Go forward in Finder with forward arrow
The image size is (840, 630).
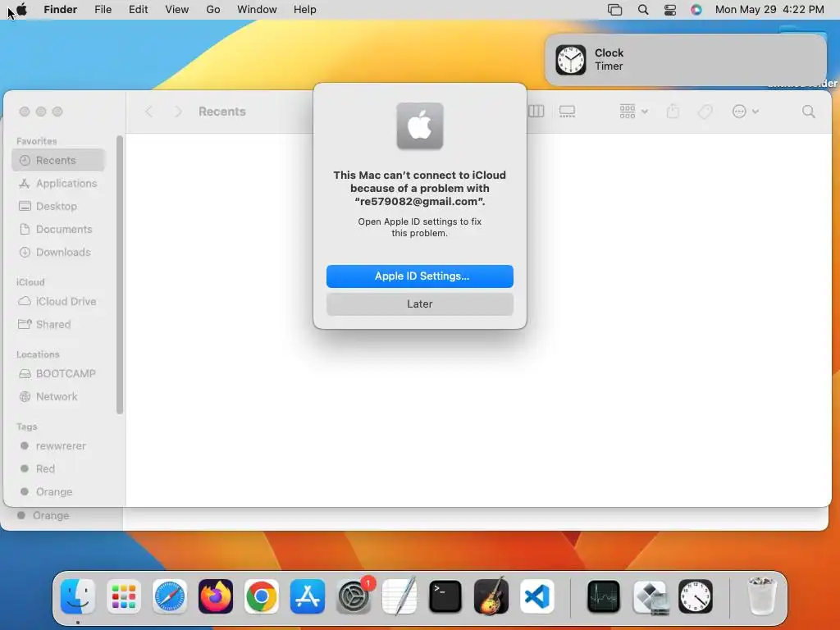coord(178,112)
